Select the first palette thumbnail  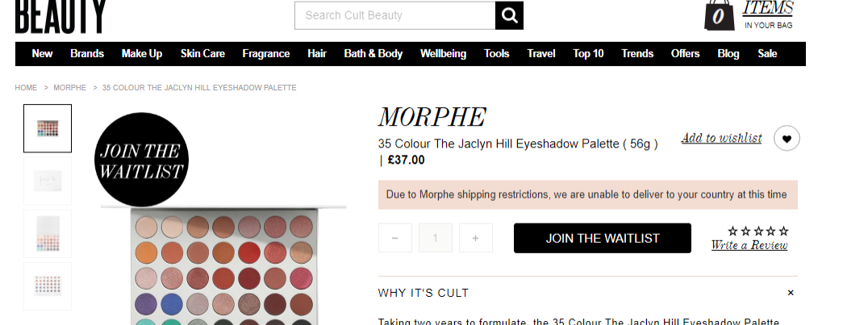tap(48, 128)
